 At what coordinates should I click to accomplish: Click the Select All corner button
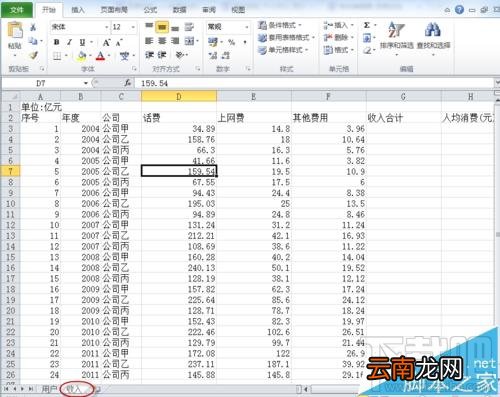click(x=11, y=97)
